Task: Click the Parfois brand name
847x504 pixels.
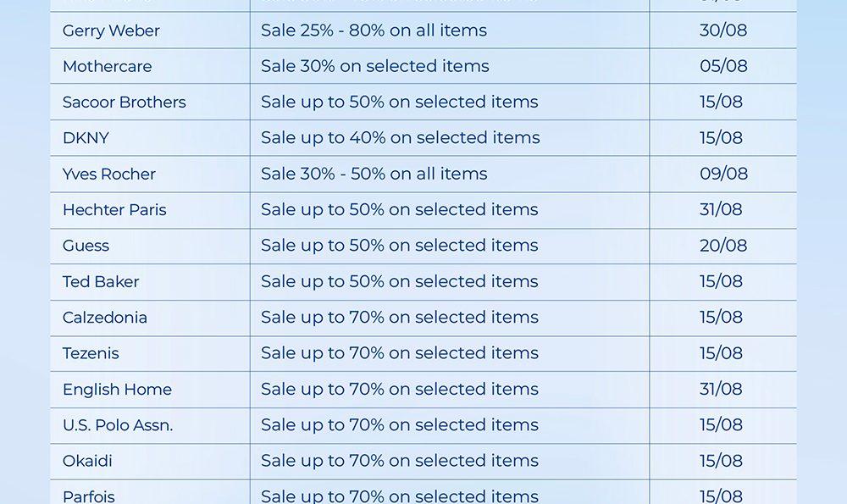Action: tap(89, 496)
